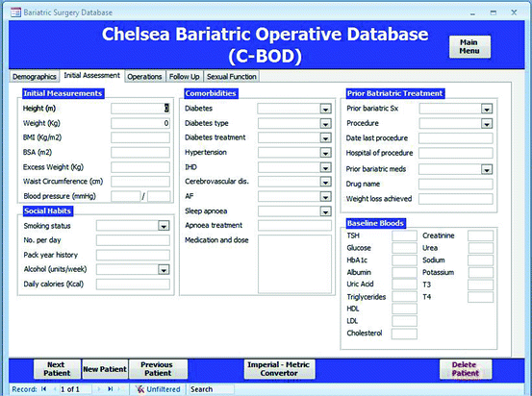Click the Hospital of procedure field

[456, 153]
